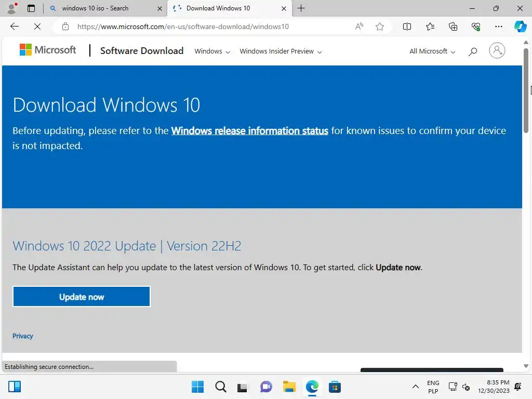Click the Microsoft logo
532x399 pixels.
tap(48, 50)
